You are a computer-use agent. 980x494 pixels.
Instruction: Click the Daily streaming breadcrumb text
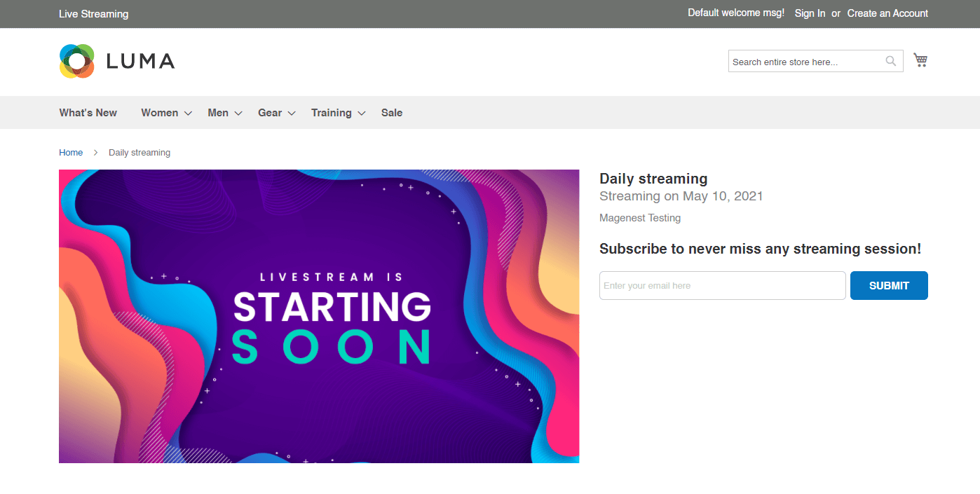click(x=139, y=152)
